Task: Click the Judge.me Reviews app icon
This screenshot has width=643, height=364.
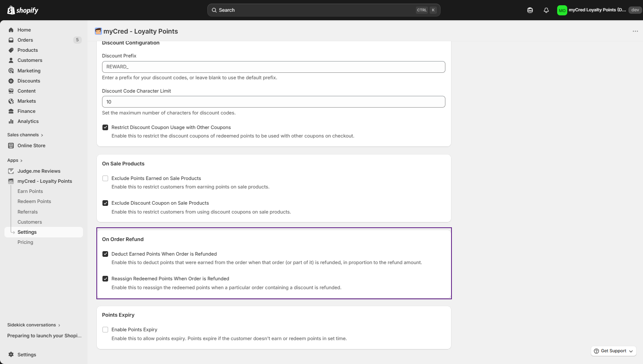Action: 11,171
